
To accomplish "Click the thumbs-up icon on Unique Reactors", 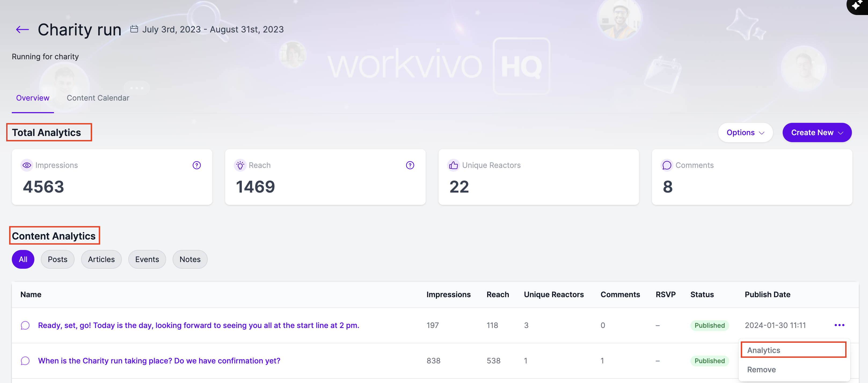I will tap(454, 165).
